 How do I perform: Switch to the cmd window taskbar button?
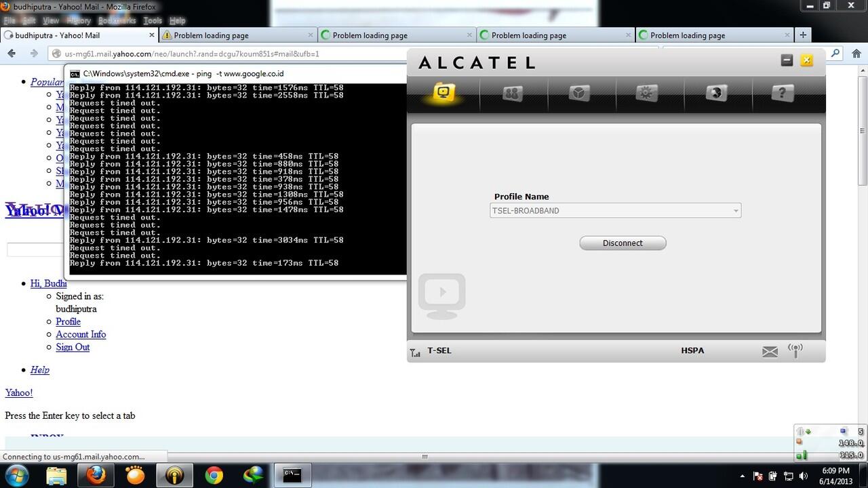click(x=292, y=474)
